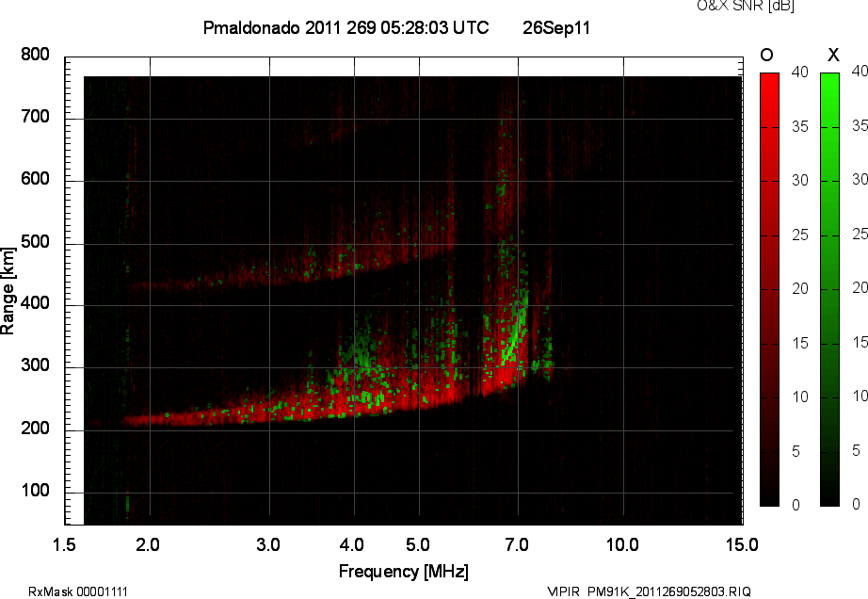Image resolution: width=868 pixels, height=599 pixels.
Task: Click the 5 tick beside the red O colorbar
Action: [796, 452]
